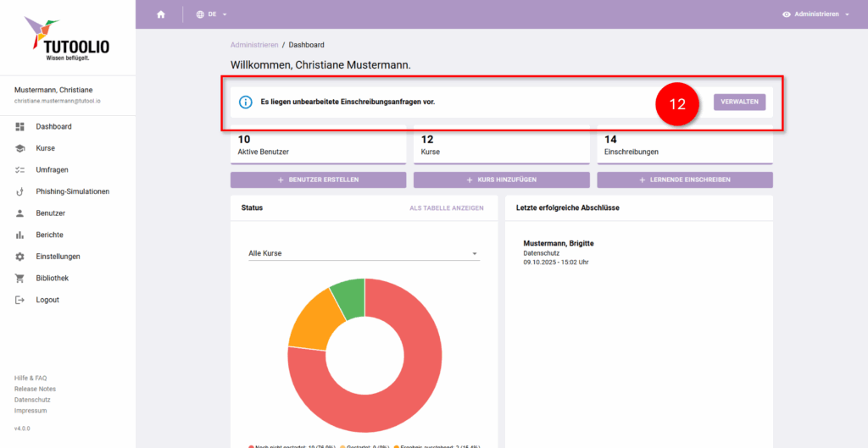Click the Bibliothek shopping cart icon
The width and height of the screenshot is (868, 448).
19,279
